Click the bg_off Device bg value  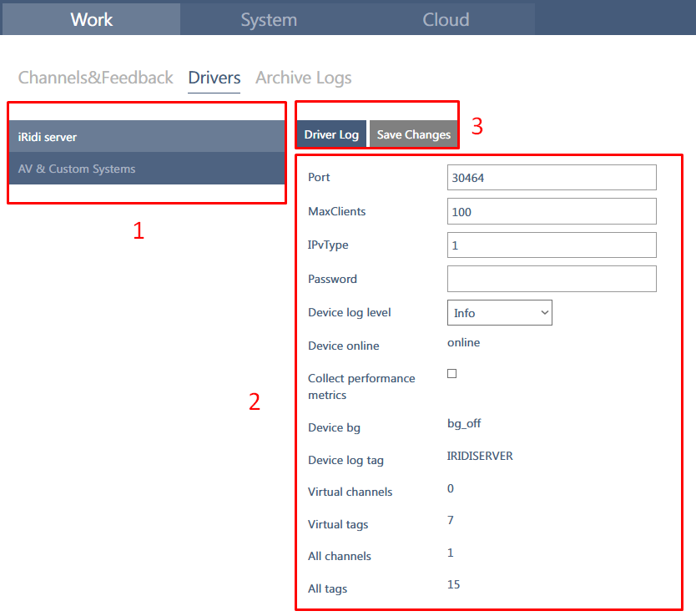[x=464, y=423]
